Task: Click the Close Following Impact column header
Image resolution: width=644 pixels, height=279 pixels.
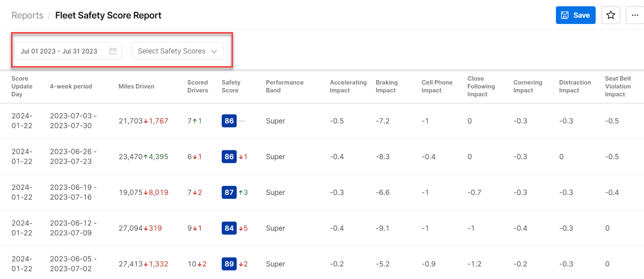Action: 481,86
